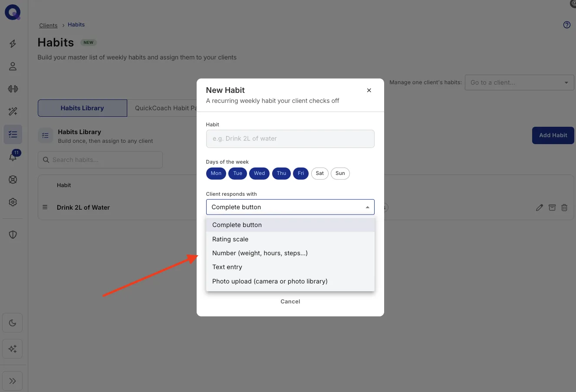Open the magic wand sidebar icon
Image resolution: width=576 pixels, height=392 pixels.
point(13,112)
